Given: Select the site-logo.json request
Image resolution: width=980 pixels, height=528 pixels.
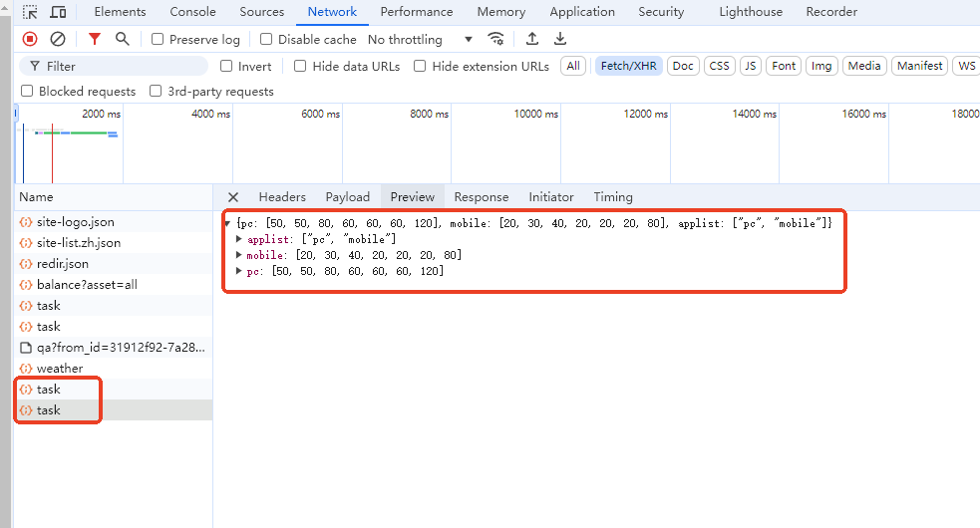Looking at the screenshot, I should point(113,222).
